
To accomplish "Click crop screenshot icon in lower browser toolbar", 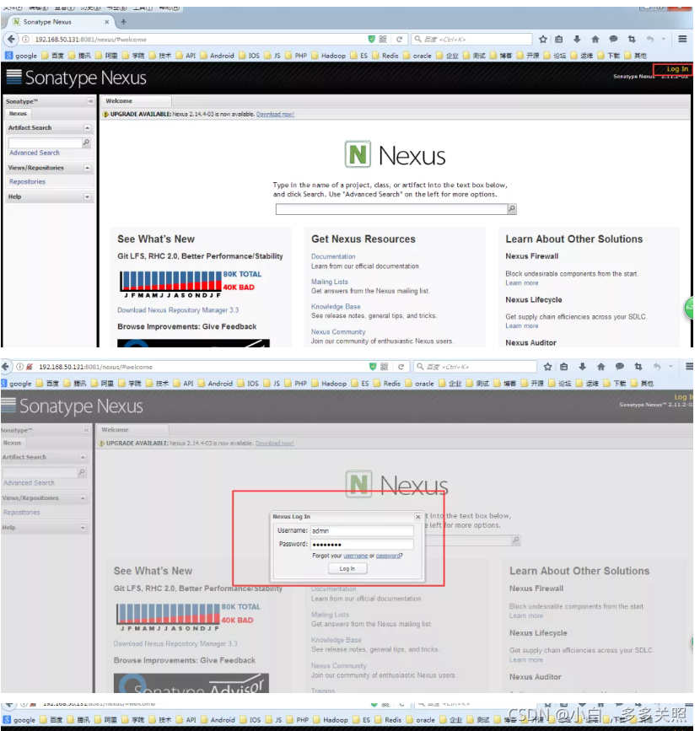I will [638, 367].
